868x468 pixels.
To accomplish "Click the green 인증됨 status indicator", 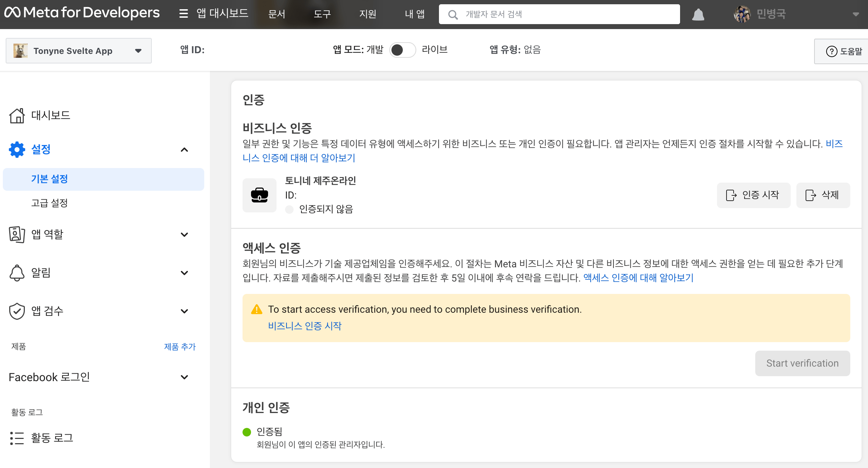I will 247,432.
